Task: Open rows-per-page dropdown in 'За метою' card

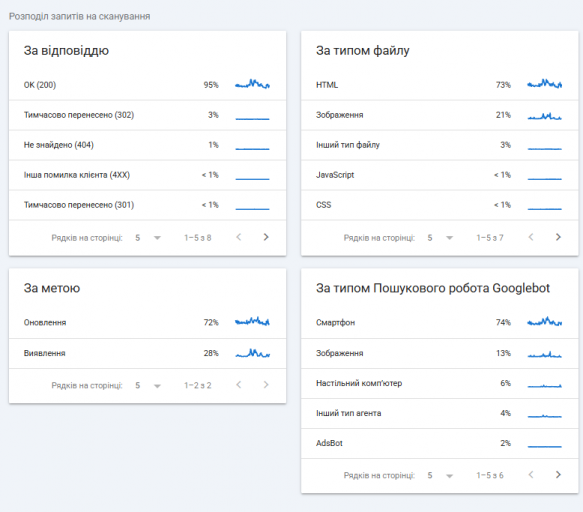Action: pos(148,385)
